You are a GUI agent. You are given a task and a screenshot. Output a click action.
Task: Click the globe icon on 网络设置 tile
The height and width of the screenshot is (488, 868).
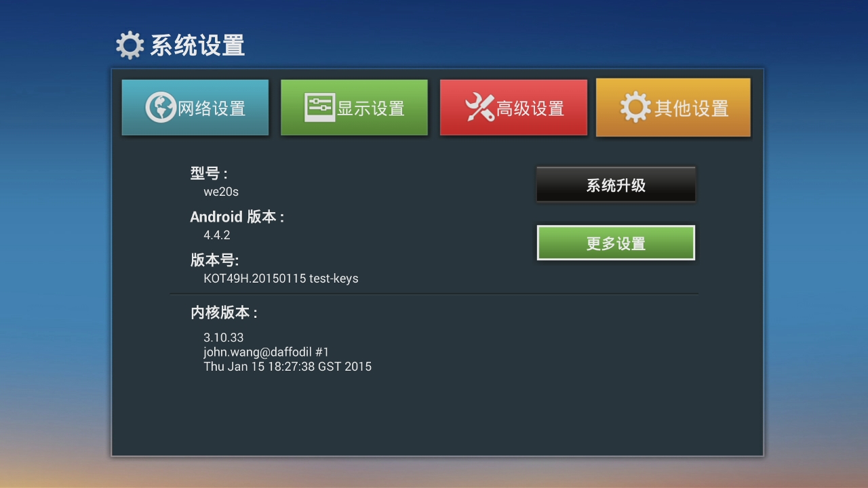coord(161,108)
